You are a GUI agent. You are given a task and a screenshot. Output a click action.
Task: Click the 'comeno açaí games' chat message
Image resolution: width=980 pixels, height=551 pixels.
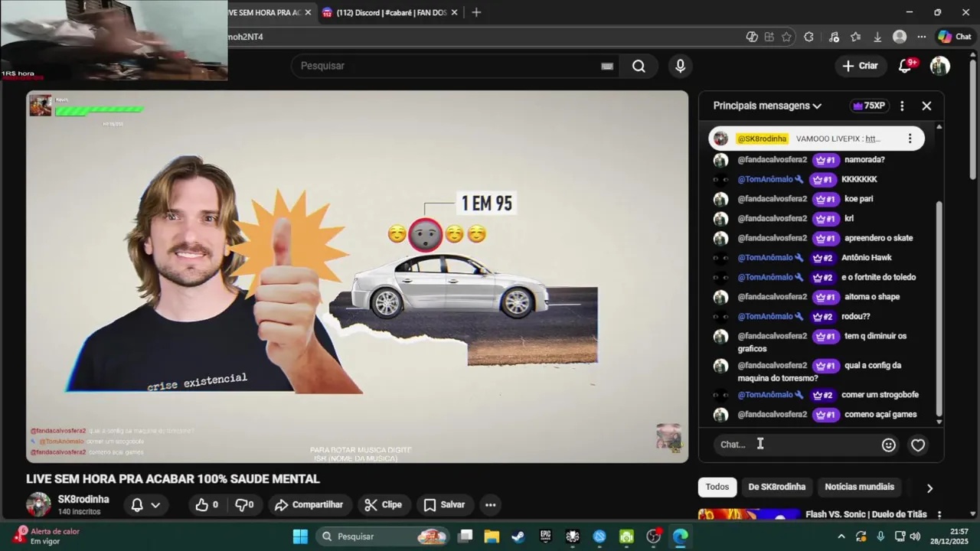[x=880, y=415]
